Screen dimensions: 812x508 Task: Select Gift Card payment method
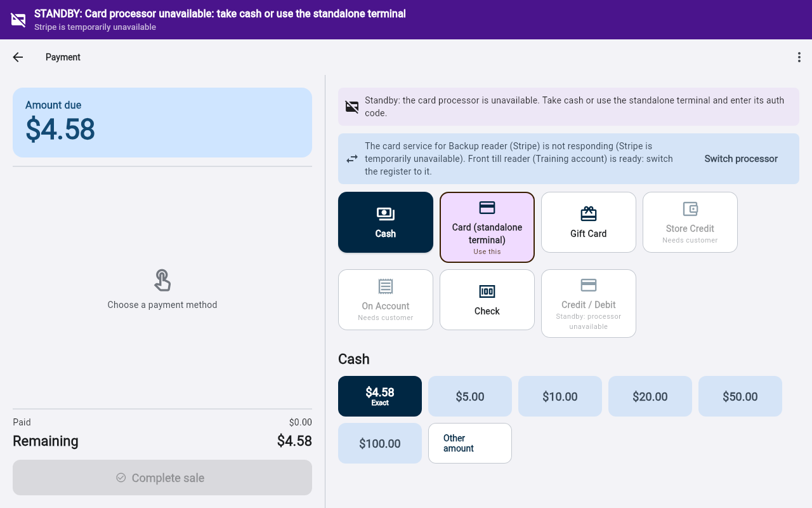point(589,222)
